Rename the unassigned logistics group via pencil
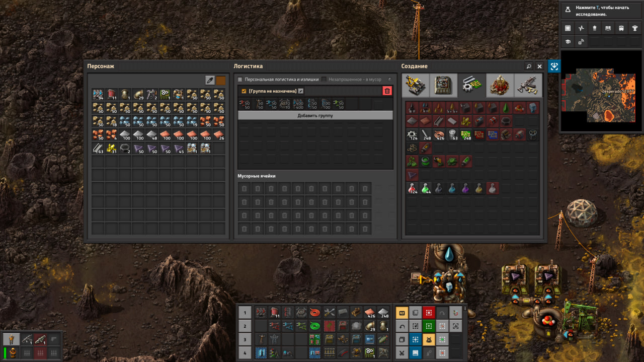This screenshot has width=644, height=362. (x=301, y=91)
